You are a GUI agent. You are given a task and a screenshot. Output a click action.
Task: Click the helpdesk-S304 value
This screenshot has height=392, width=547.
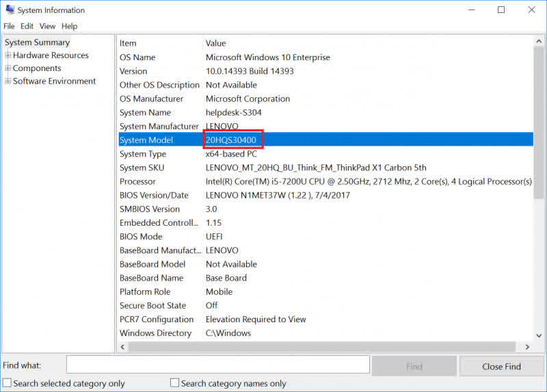point(233,112)
